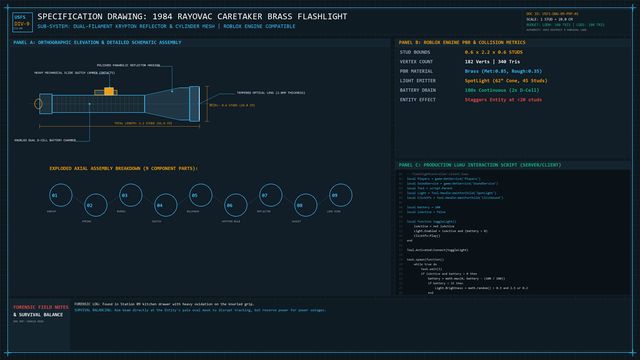Select component circle 08

(306, 205)
